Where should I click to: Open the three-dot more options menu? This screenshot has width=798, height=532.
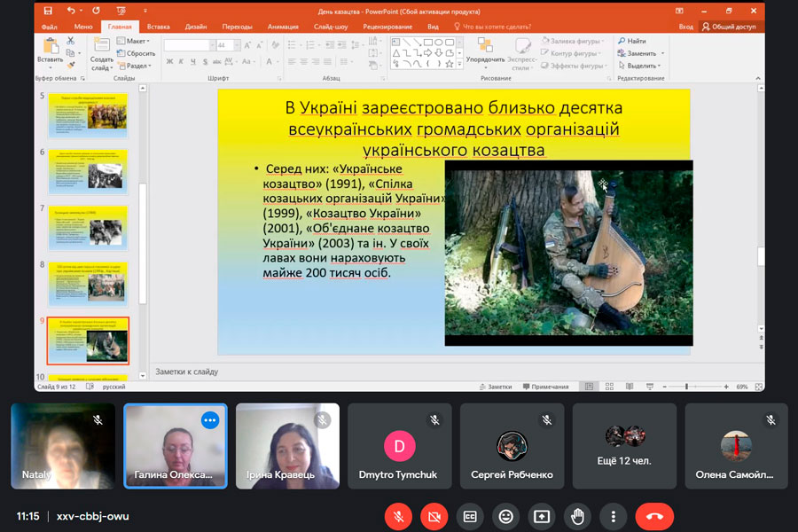click(613, 516)
